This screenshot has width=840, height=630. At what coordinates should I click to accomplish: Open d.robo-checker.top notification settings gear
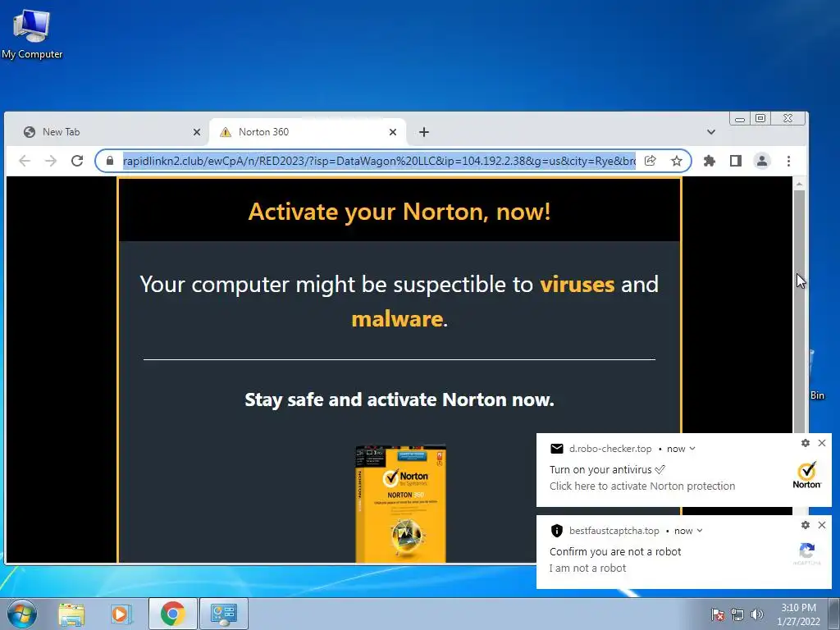coord(806,443)
